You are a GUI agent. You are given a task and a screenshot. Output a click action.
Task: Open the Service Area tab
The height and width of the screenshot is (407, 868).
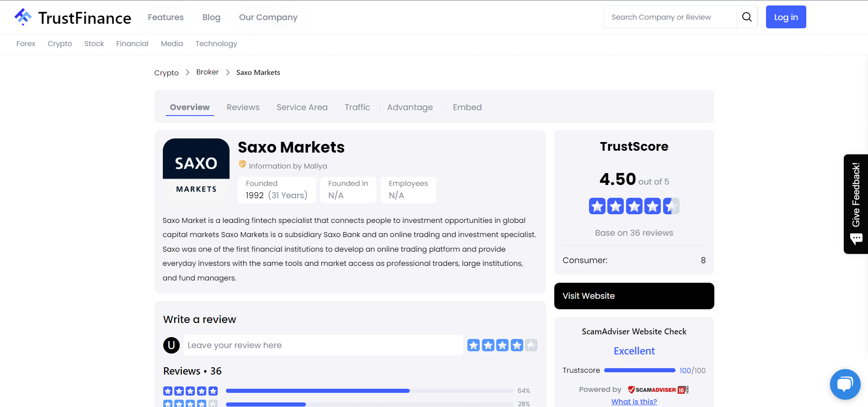(302, 107)
